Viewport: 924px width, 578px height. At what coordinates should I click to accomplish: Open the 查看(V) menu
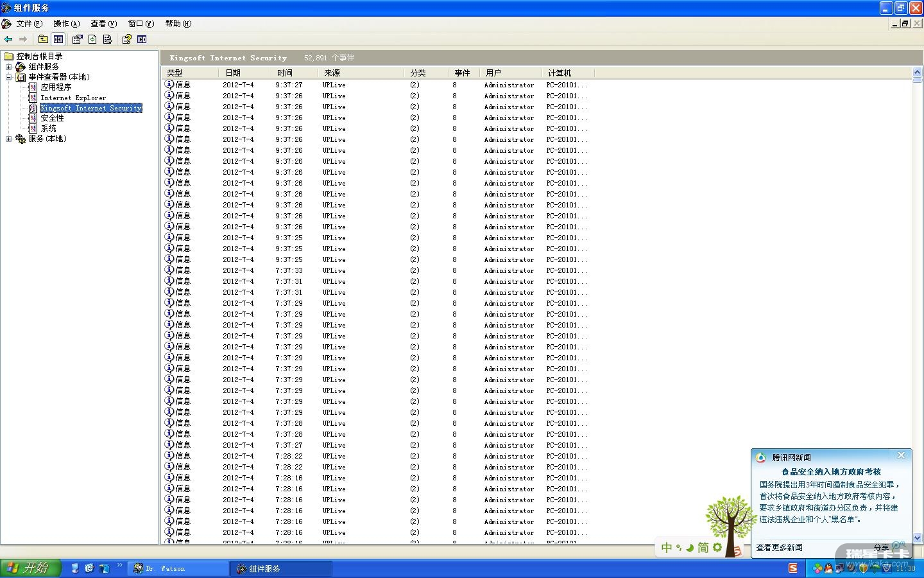(104, 24)
